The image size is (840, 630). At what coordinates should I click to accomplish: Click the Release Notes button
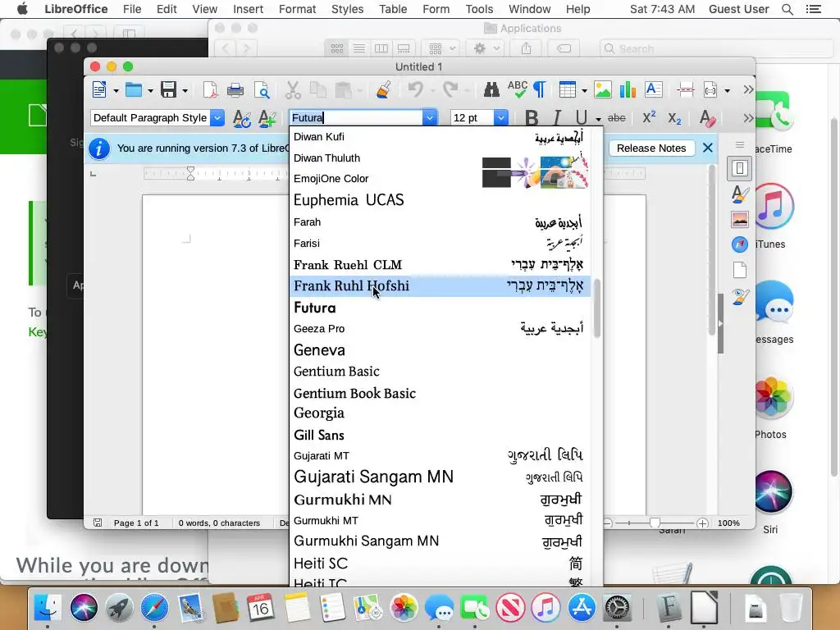point(651,148)
